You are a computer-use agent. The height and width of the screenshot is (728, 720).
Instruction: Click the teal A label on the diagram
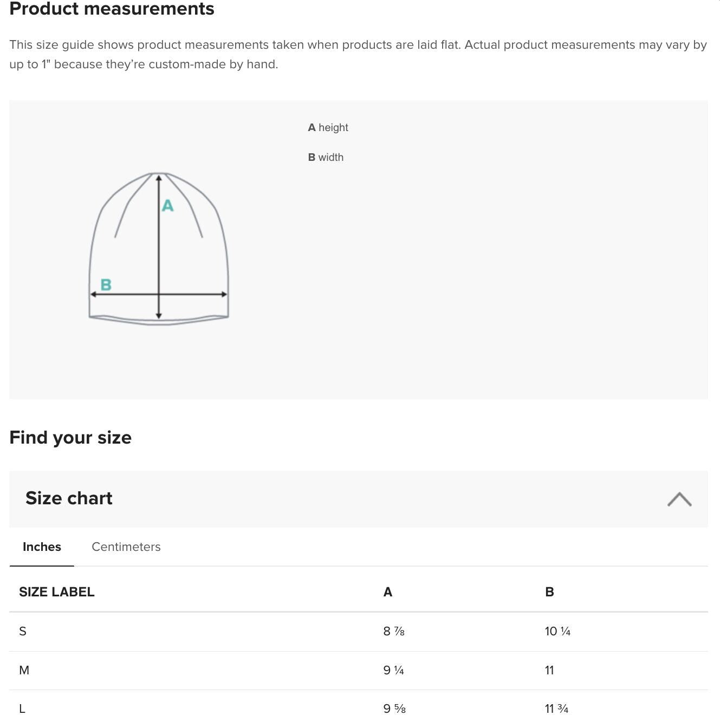click(167, 206)
